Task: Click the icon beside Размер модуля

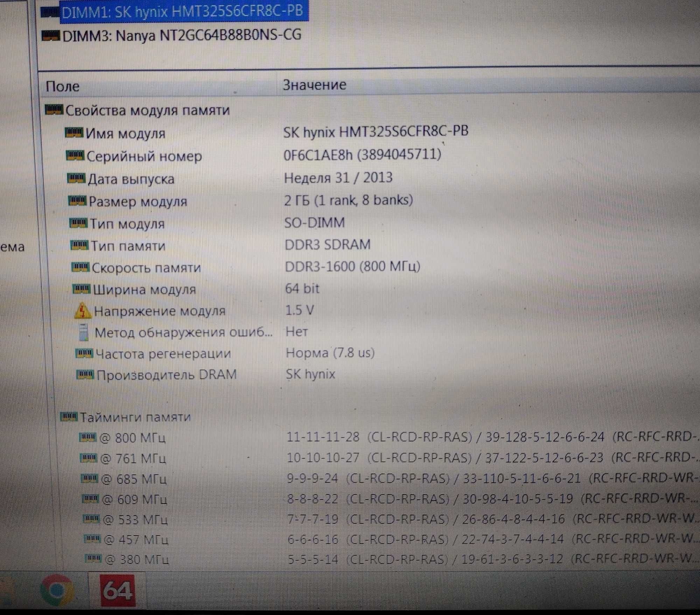Action: click(77, 201)
